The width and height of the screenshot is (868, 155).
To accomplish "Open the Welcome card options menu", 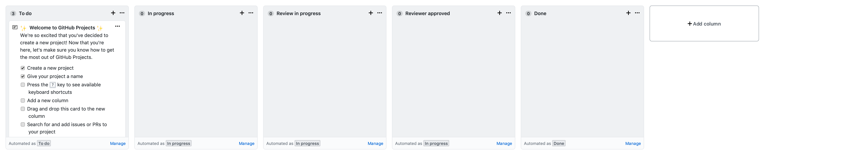I will click(x=117, y=26).
